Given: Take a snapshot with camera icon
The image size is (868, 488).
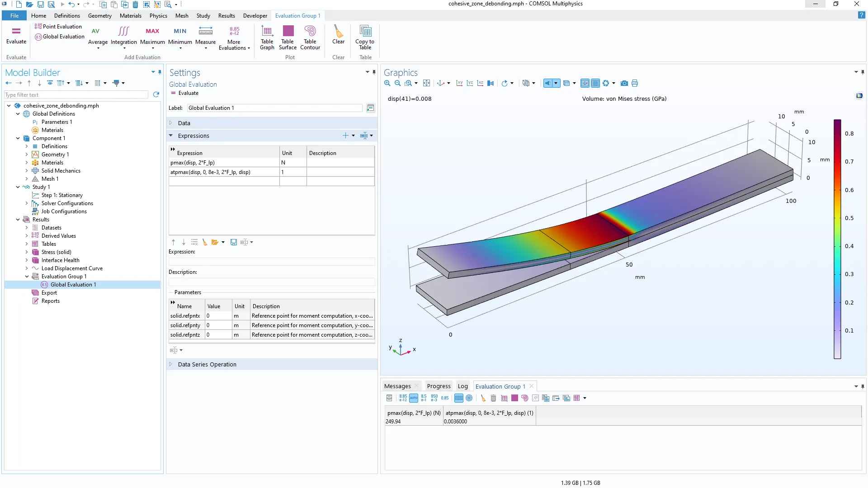Looking at the screenshot, I should point(624,83).
